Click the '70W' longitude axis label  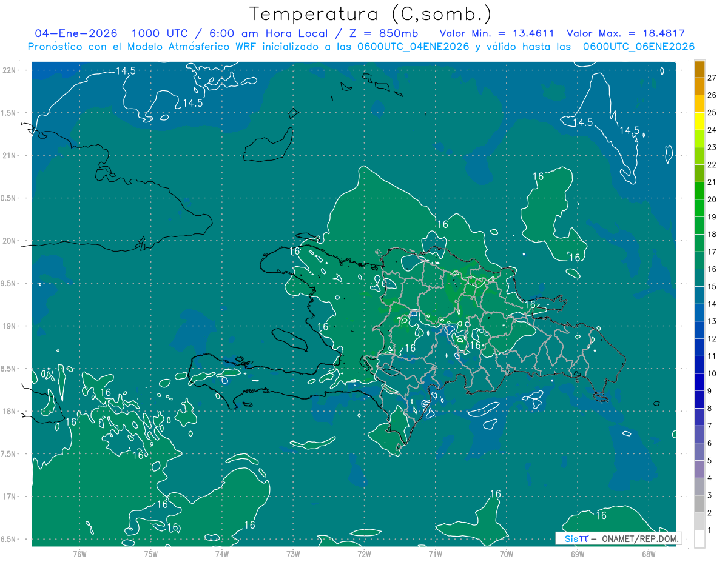(506, 554)
